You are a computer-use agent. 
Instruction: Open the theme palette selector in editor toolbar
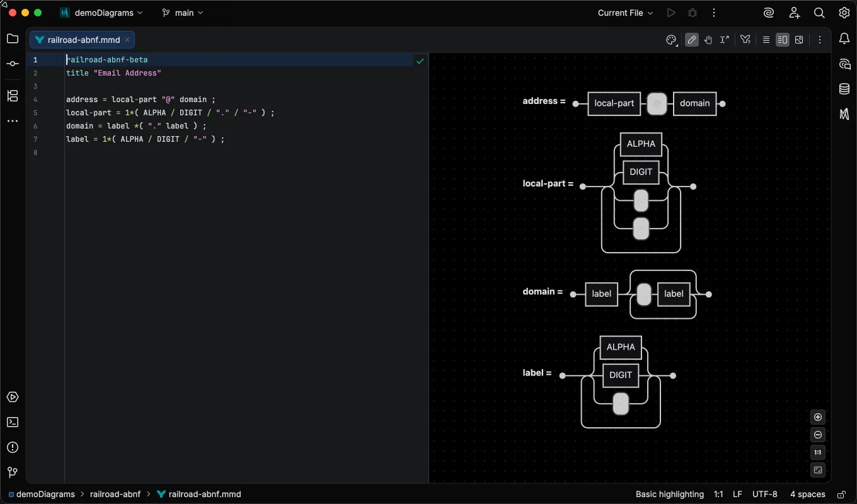coord(672,40)
